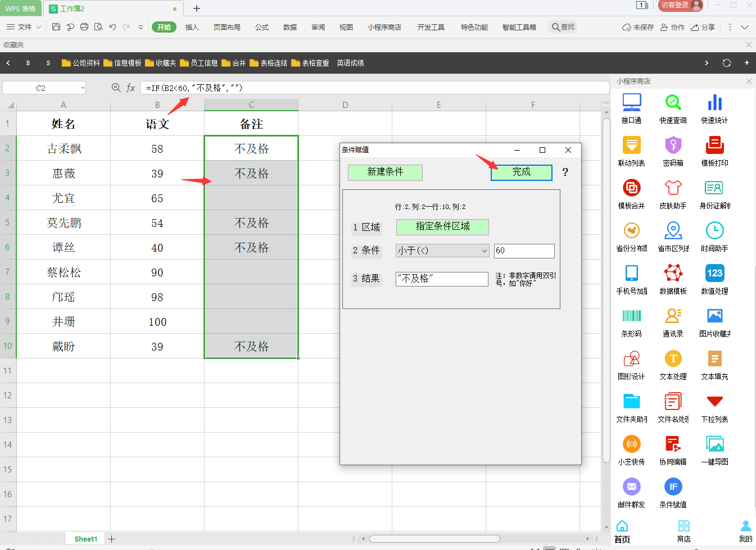Open the 我的 tab in side panel
The width and height of the screenshot is (756, 550).
pyautogui.click(x=745, y=531)
